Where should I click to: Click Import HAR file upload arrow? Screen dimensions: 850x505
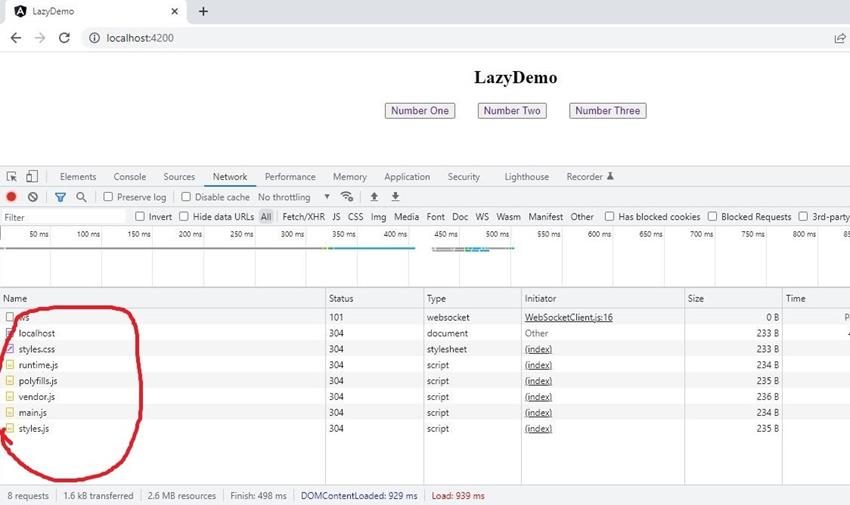tap(374, 197)
